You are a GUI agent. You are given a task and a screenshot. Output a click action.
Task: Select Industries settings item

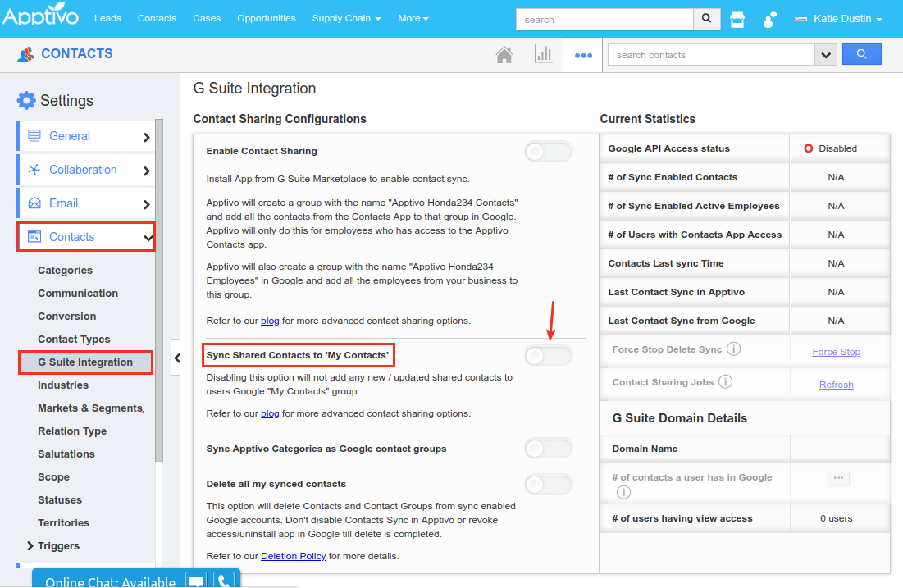[x=63, y=385]
